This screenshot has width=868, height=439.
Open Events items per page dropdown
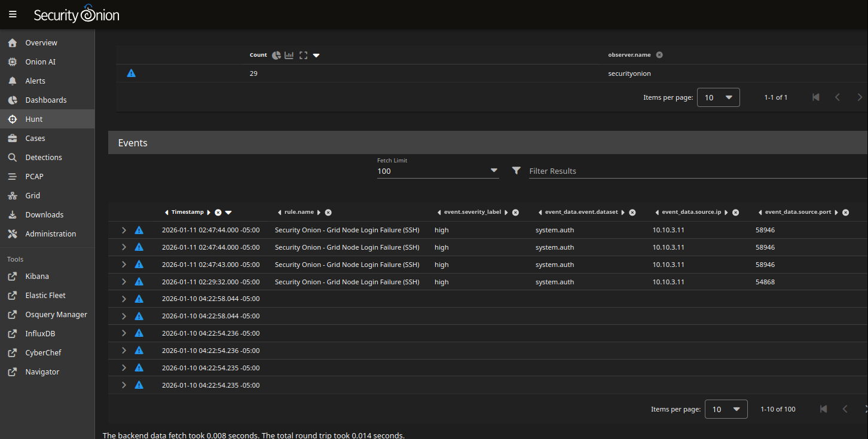tap(726, 409)
